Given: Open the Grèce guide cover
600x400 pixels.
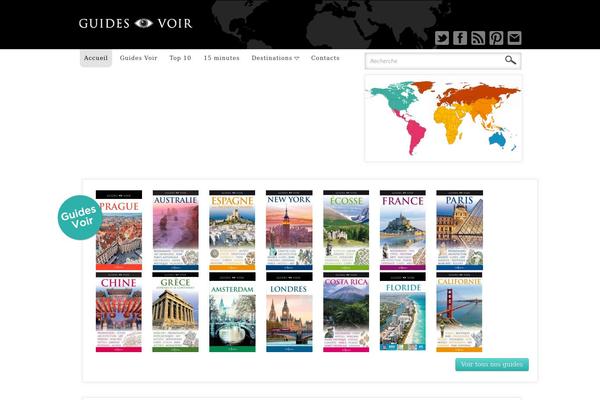Looking at the screenshot, I should click(x=176, y=312).
